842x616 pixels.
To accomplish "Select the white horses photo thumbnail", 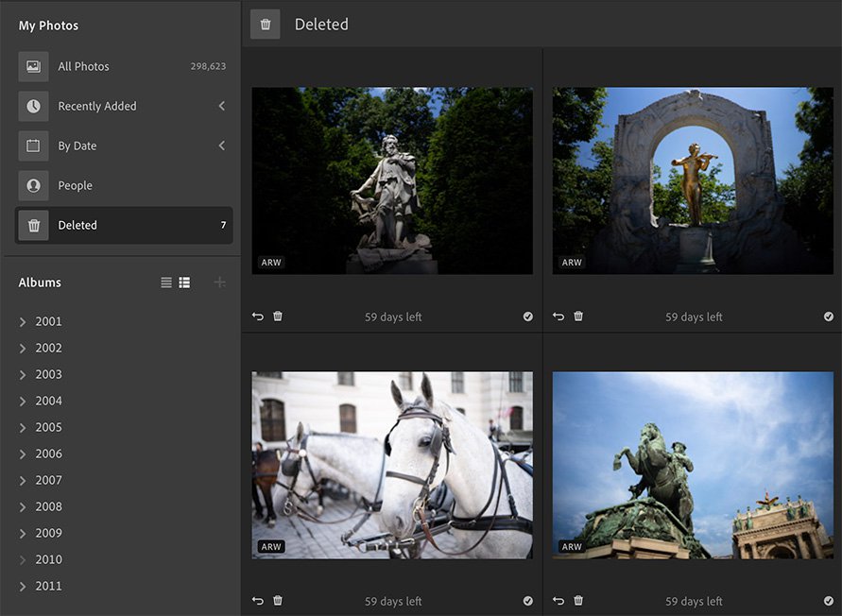I will 391,464.
